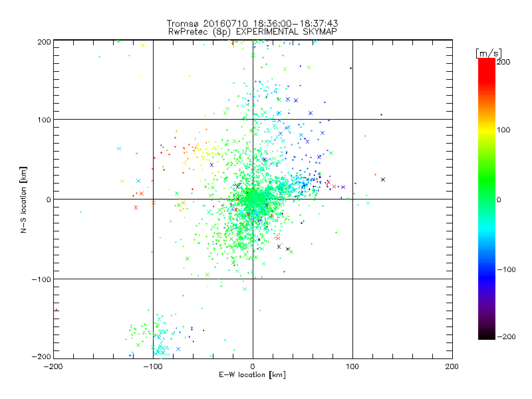This screenshot has width=532, height=399.
Task: Click the x-axis tick label '-200'
Action: [x=53, y=366]
